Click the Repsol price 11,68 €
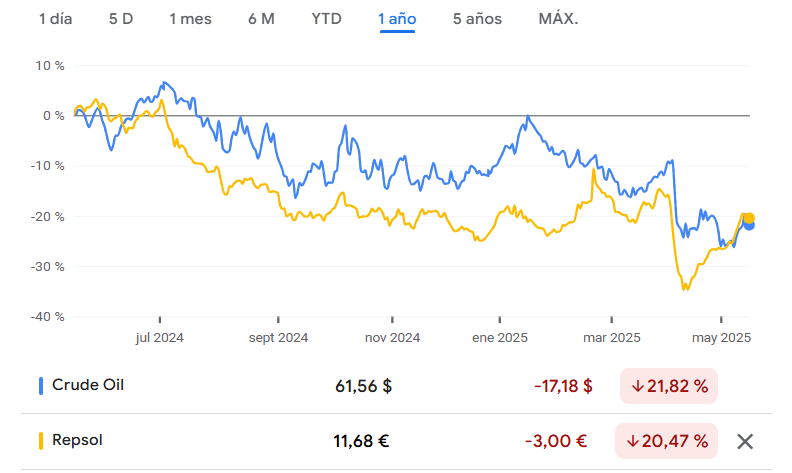Screen dimensions: 792x473 pyautogui.click(x=361, y=441)
